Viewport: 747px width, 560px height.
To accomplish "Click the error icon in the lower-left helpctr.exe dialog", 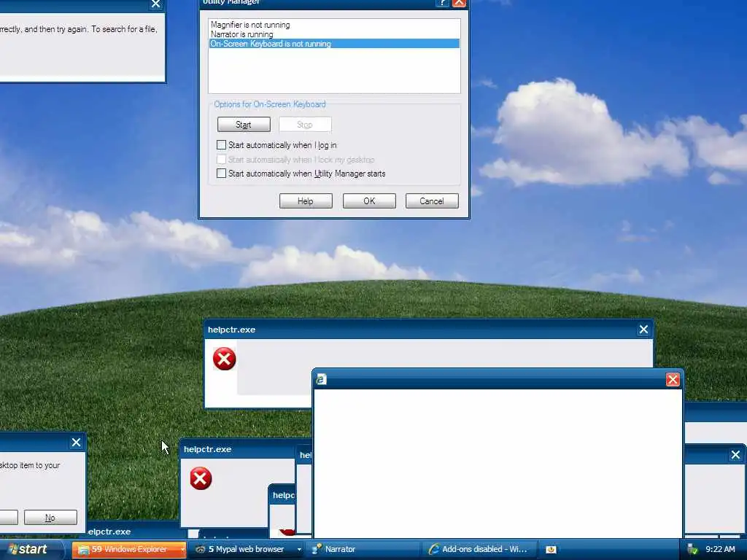I will click(x=201, y=478).
